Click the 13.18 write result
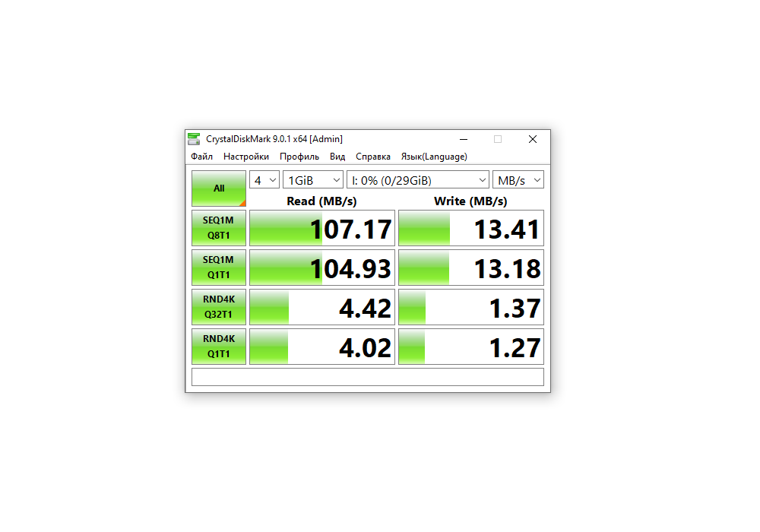The width and height of the screenshot is (760, 532). 471,268
